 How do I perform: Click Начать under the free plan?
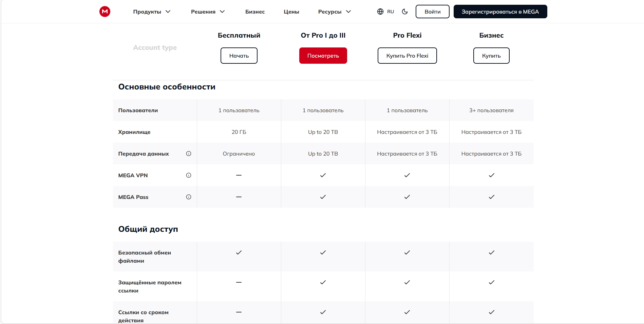(x=239, y=56)
